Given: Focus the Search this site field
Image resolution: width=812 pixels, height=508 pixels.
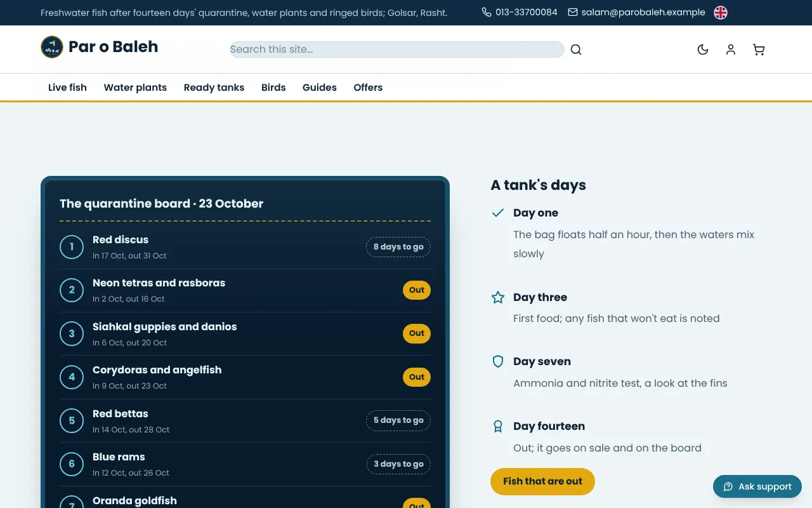Looking at the screenshot, I should (397, 50).
